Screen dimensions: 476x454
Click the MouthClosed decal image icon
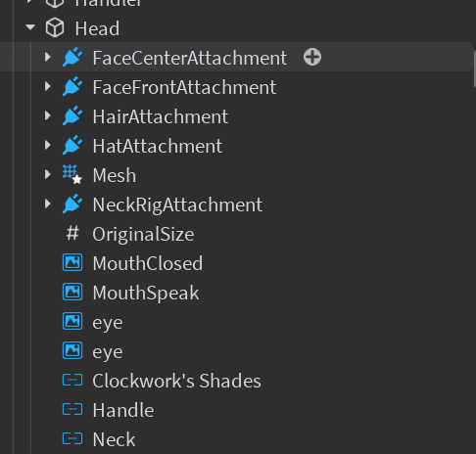coord(72,262)
